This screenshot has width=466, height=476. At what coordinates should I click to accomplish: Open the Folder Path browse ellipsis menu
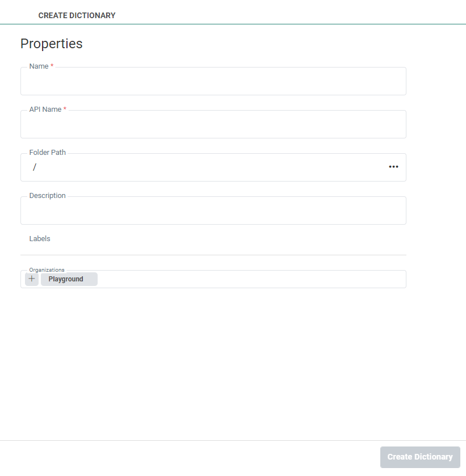393,167
